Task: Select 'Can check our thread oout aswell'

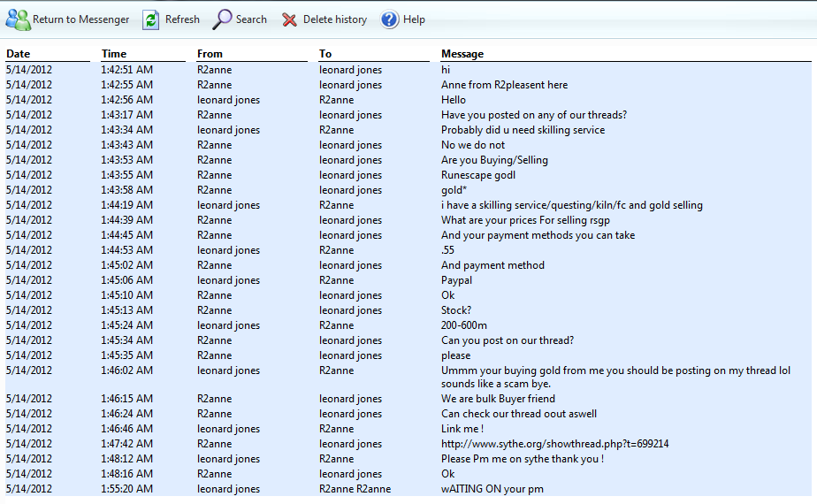Action: (519, 414)
